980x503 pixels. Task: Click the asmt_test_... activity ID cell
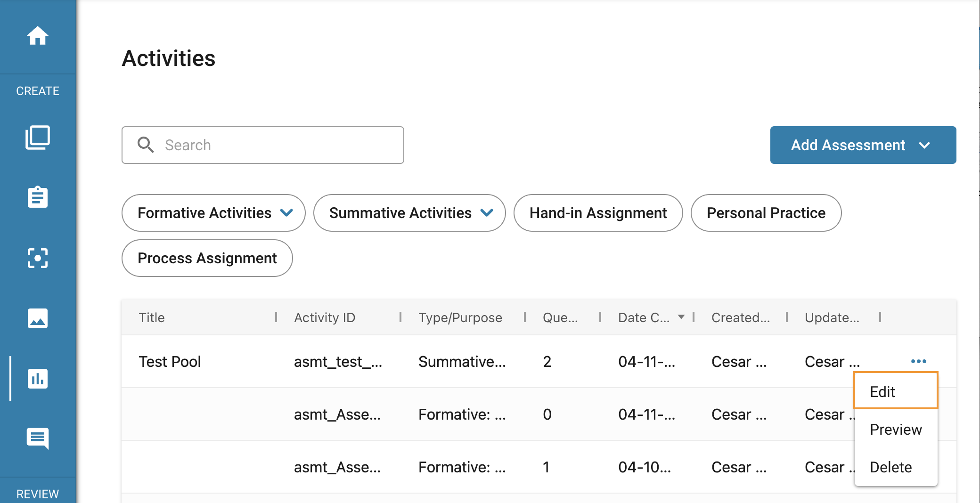[338, 361]
